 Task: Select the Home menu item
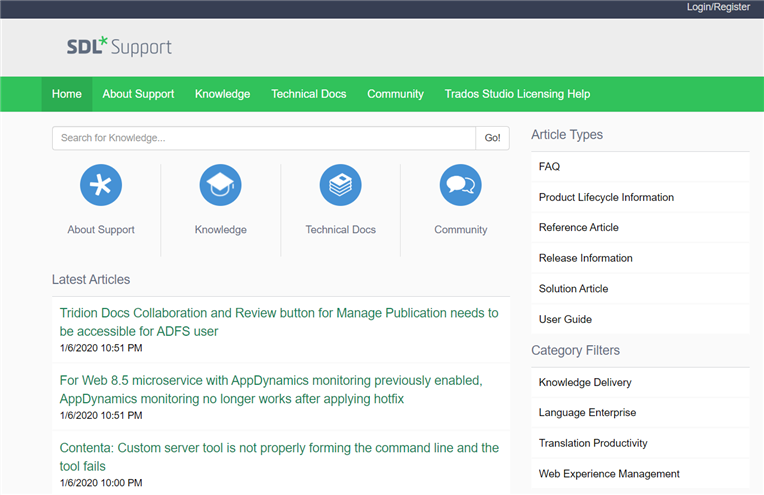pos(67,94)
